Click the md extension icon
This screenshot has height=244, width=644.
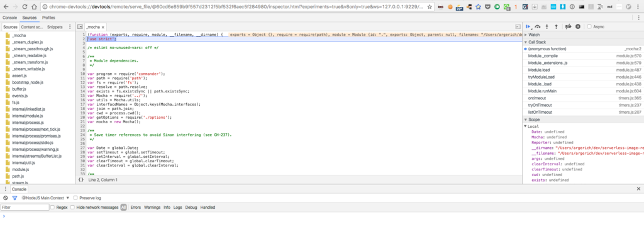pyautogui.click(x=609, y=7)
